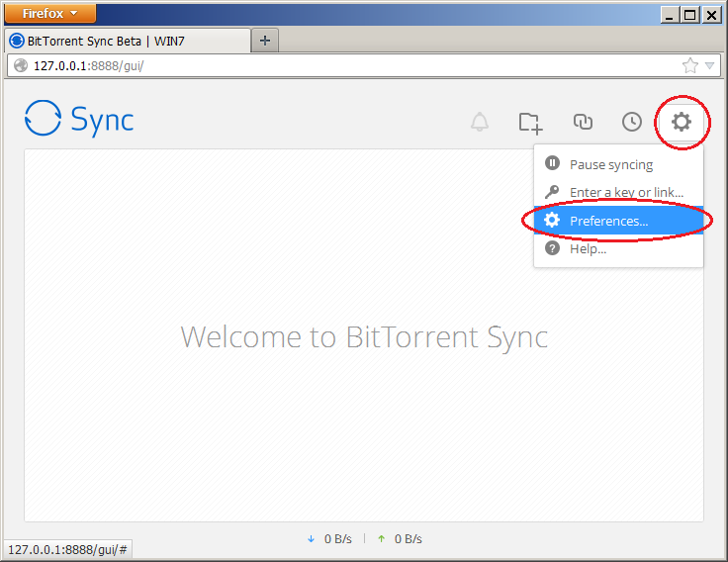728x562 pixels.
Task: Open the Firefox menu dropdown
Action: click(50, 14)
